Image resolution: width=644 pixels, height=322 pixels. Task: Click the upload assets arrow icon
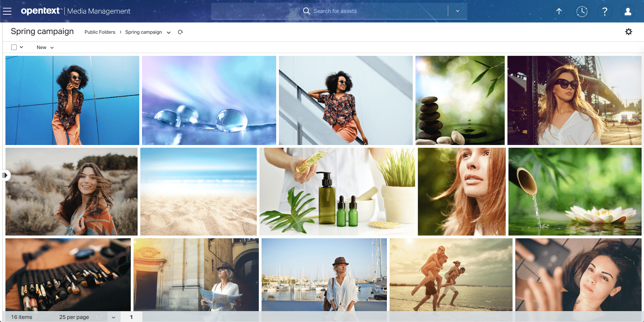(x=559, y=11)
